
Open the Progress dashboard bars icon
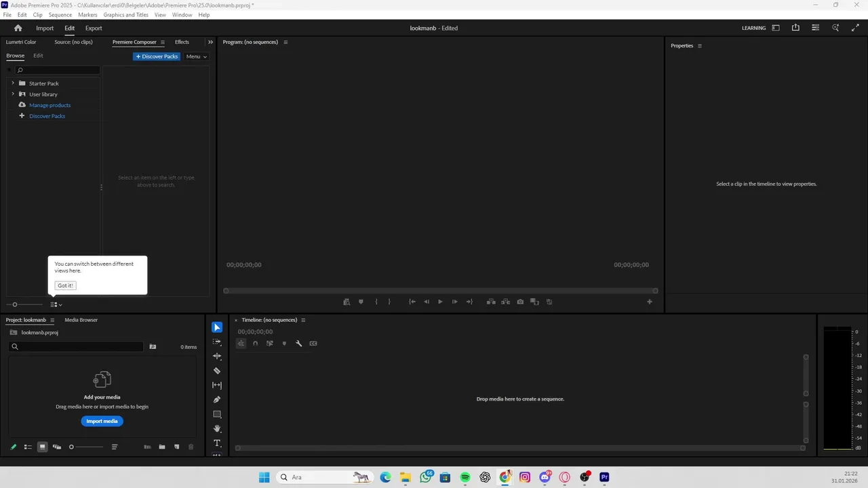click(x=815, y=28)
